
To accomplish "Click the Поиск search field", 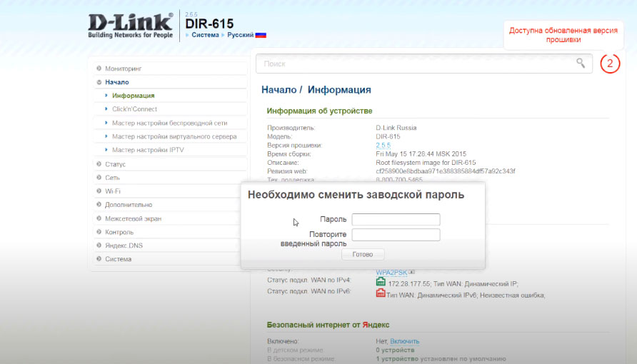I will 423,64.
